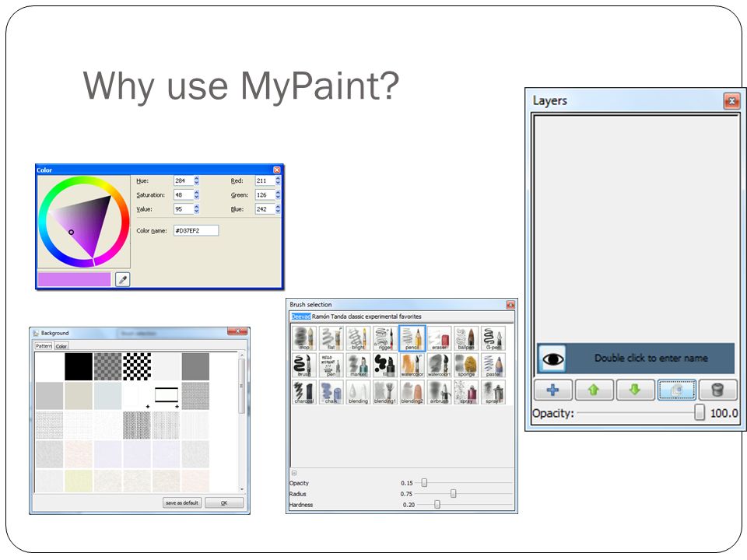Collapse brush settings expander above Opacity
This screenshot has height=560, width=747.
tap(294, 473)
